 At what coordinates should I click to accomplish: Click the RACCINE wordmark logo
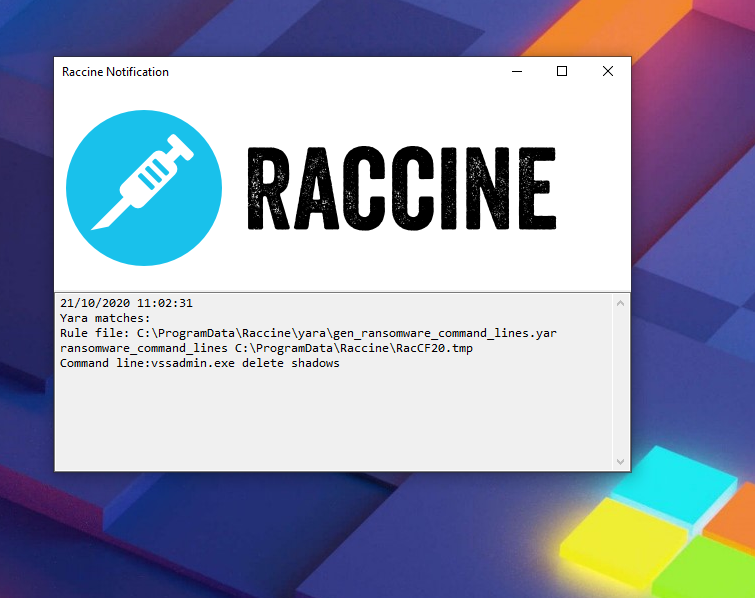tap(400, 188)
